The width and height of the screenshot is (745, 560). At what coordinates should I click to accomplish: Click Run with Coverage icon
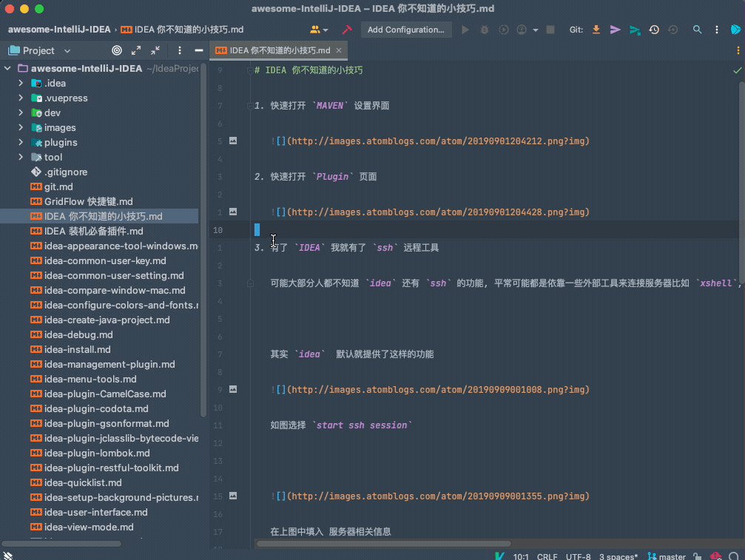click(503, 30)
